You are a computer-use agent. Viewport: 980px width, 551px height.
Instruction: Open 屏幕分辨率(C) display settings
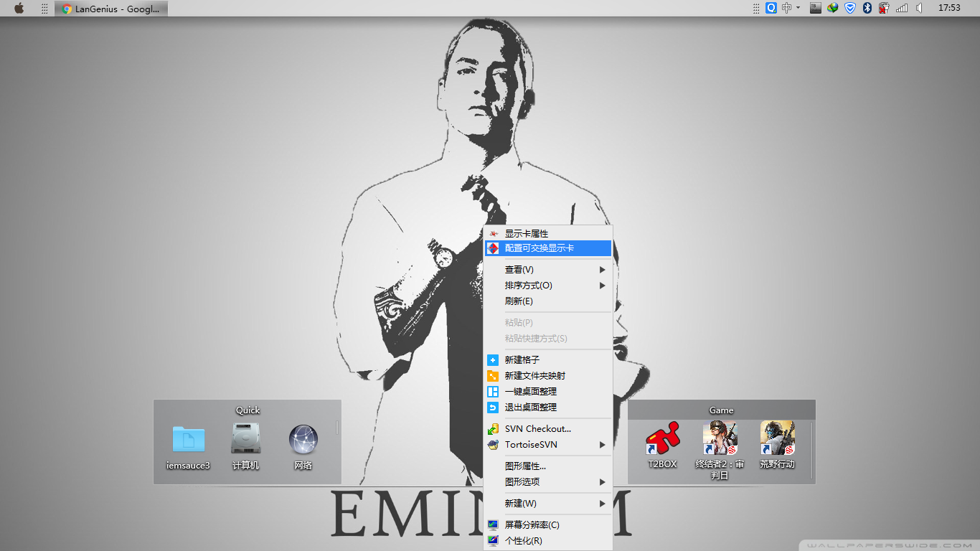coord(548,525)
